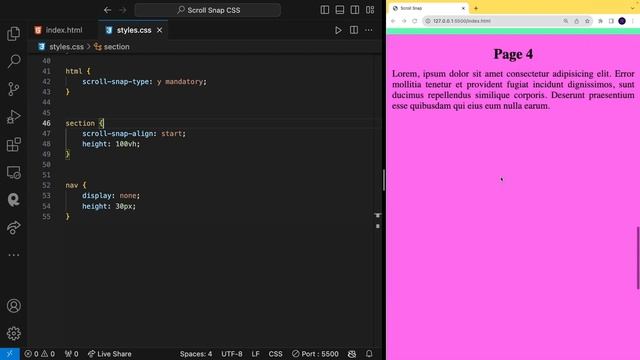Open the Manage gear menu
Viewport: 640px width, 360px height.
[13, 333]
